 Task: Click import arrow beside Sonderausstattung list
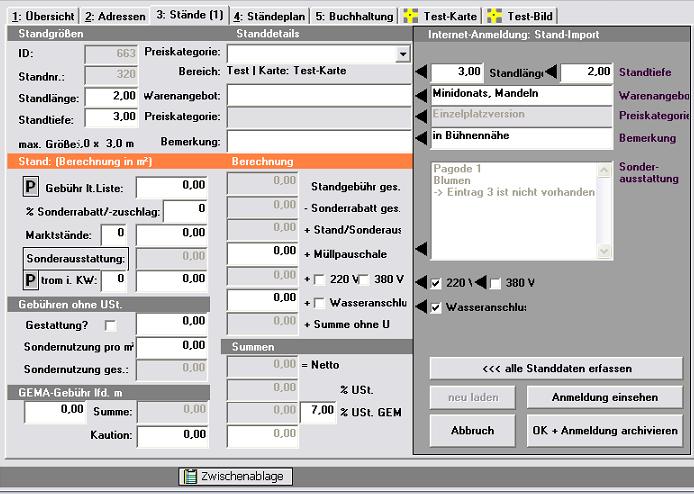[x=422, y=249]
